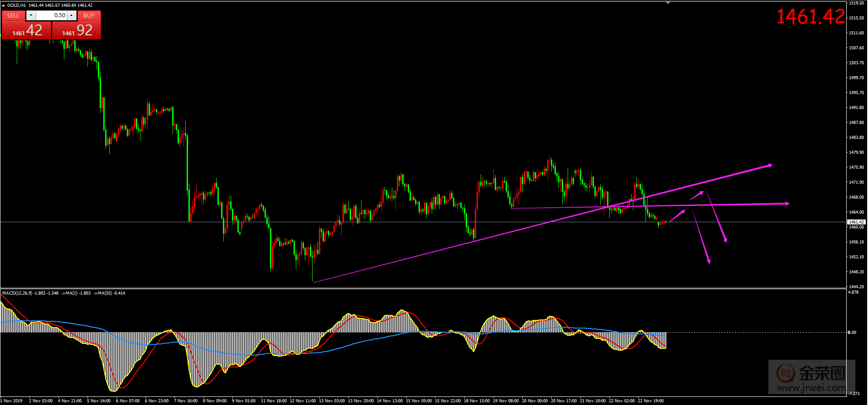The height and width of the screenshot is (405, 868).
Task: Click the 1 Nov 2019 date label
Action: point(11,401)
